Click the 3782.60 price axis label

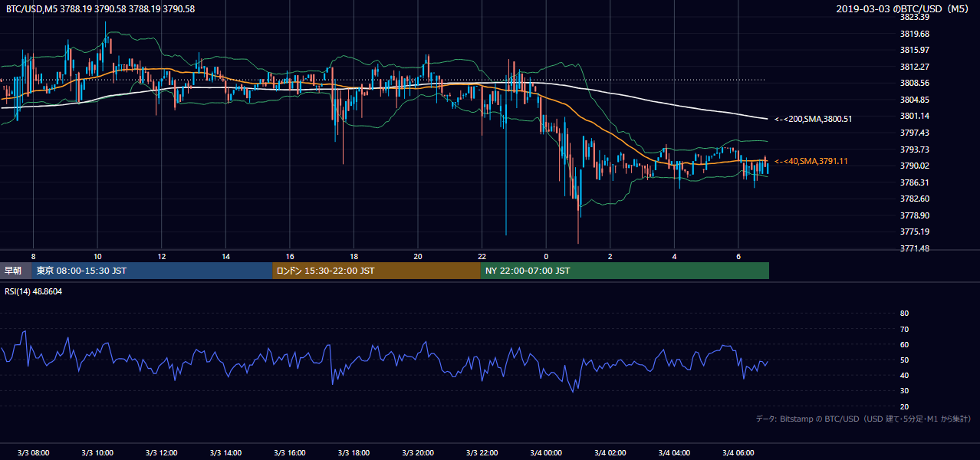[x=915, y=199]
